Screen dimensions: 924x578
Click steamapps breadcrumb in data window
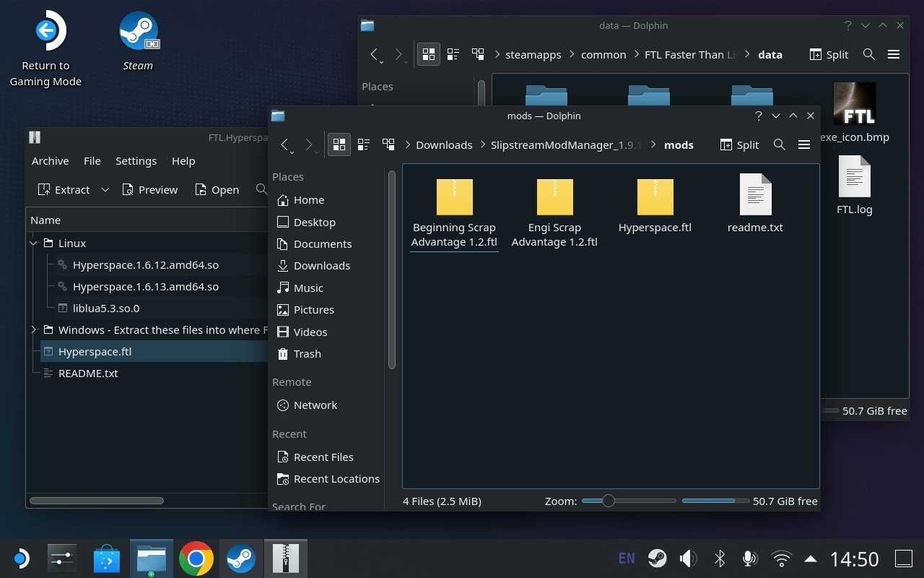(533, 54)
